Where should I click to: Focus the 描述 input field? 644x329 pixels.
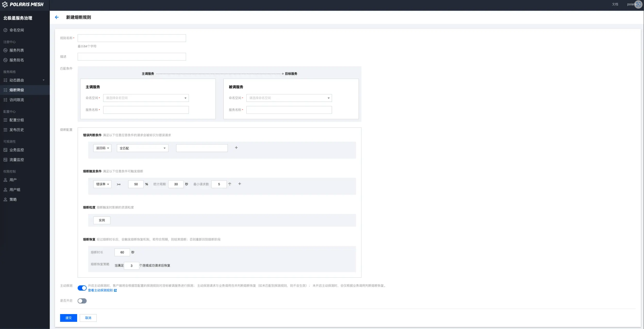[132, 57]
